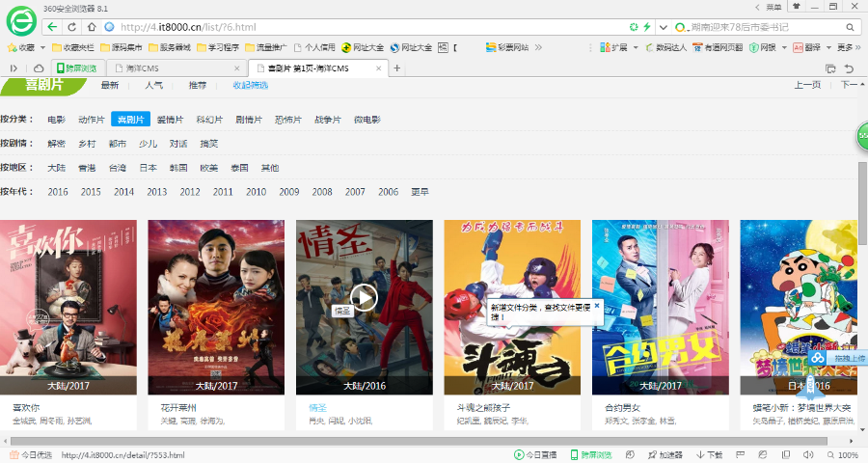Image resolution: width=868 pixels, height=463 pixels.
Task: Click the vertical page scrollbar thumb
Action: tap(862, 204)
